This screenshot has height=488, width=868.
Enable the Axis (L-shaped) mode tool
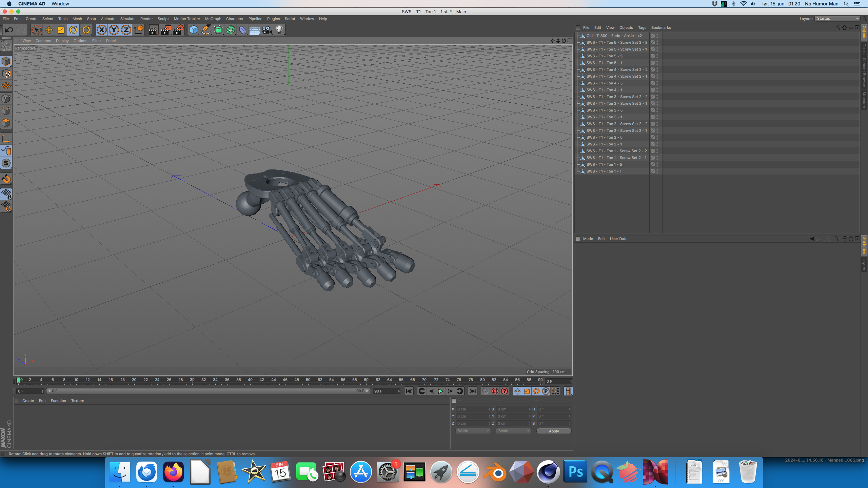tap(6, 138)
